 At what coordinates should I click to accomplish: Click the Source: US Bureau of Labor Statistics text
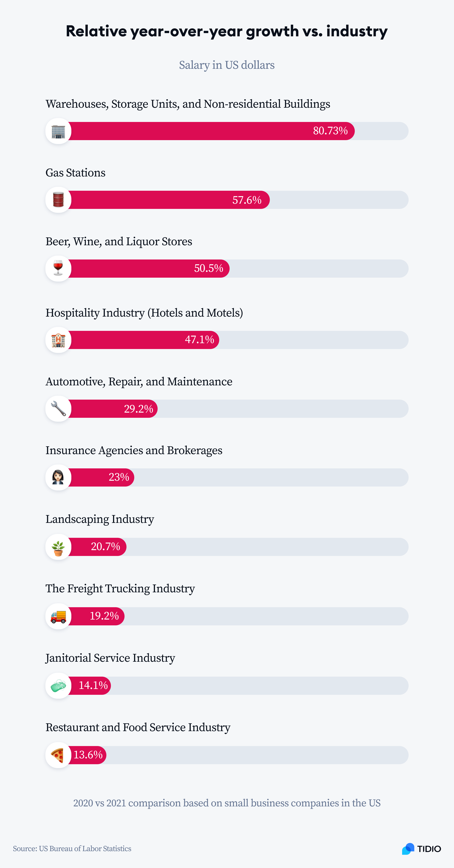click(x=72, y=849)
